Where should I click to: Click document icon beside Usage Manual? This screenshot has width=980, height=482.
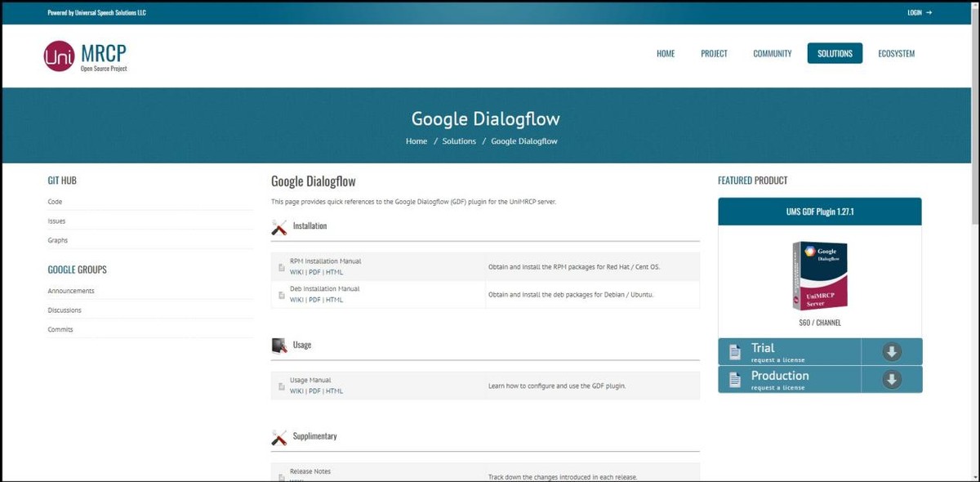(x=282, y=386)
